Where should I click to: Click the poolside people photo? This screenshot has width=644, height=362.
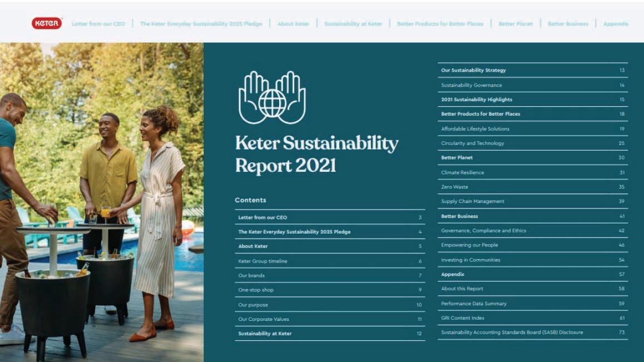tap(101, 202)
